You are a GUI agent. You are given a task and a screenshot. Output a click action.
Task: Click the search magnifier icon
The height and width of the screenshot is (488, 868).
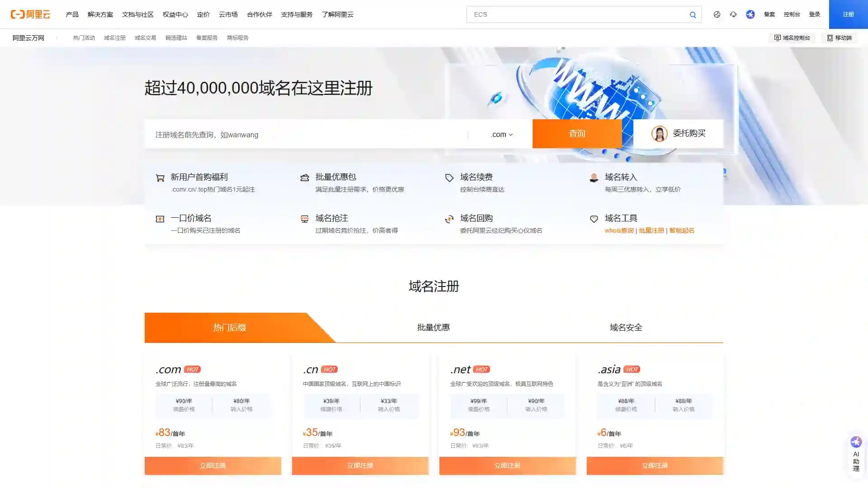pyautogui.click(x=693, y=15)
